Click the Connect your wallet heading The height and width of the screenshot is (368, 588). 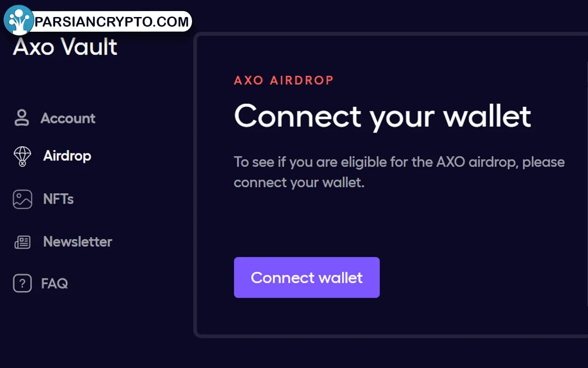382,116
